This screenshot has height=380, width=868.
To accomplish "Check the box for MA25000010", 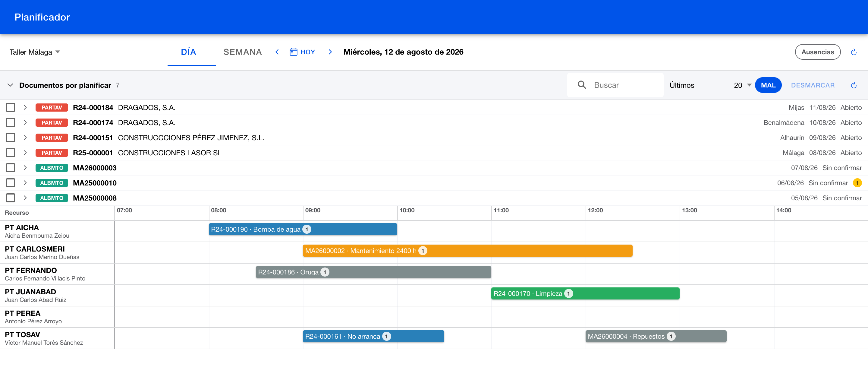I will pos(11,183).
